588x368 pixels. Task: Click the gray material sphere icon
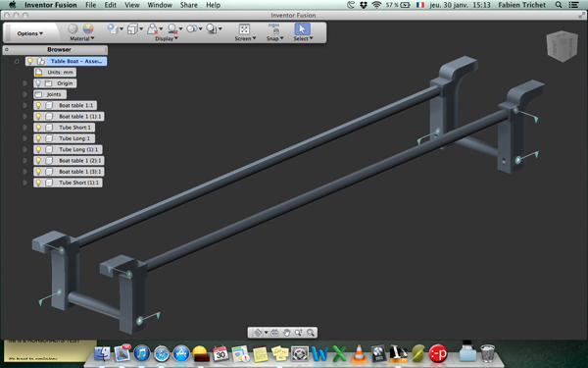point(73,28)
